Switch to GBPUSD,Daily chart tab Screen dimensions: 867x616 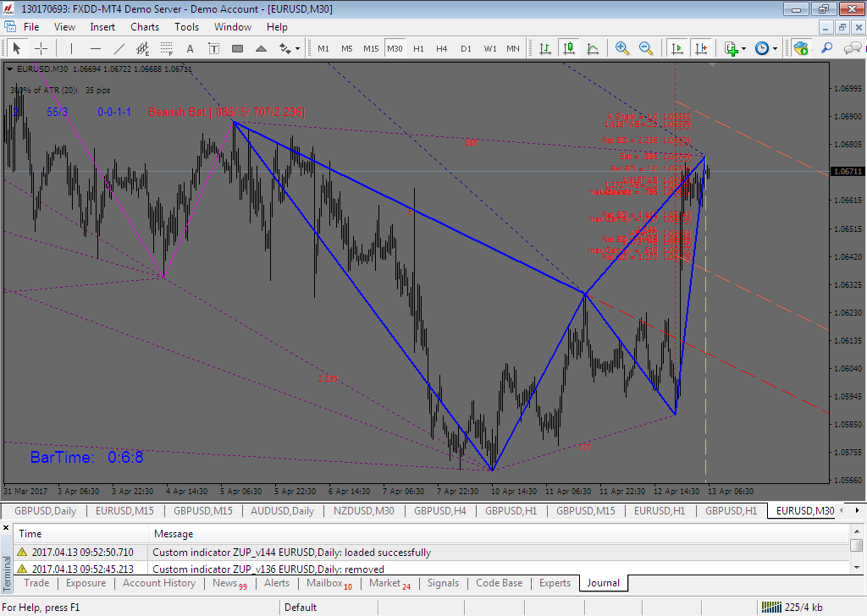pos(45,511)
